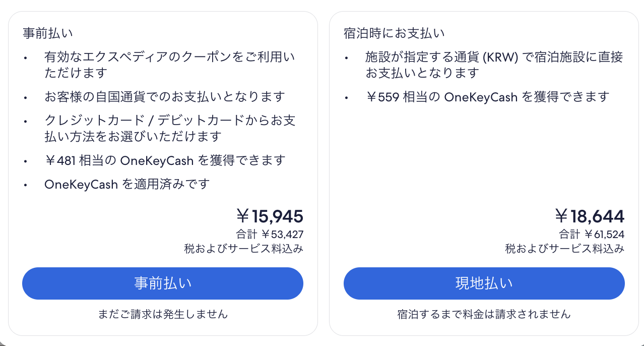644x346 pixels.
Task: Click the 事前払い blue button
Action: 162,283
